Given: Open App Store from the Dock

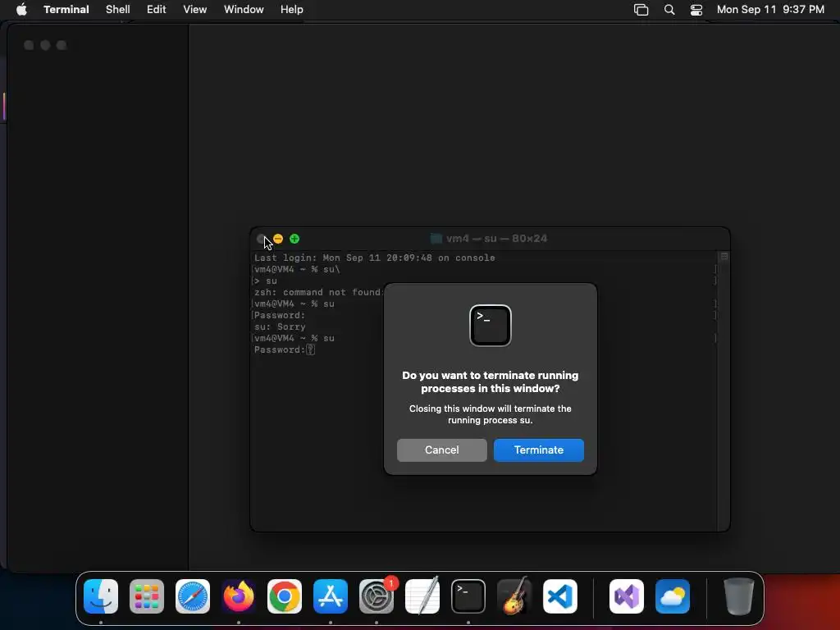Looking at the screenshot, I should coord(331,596).
